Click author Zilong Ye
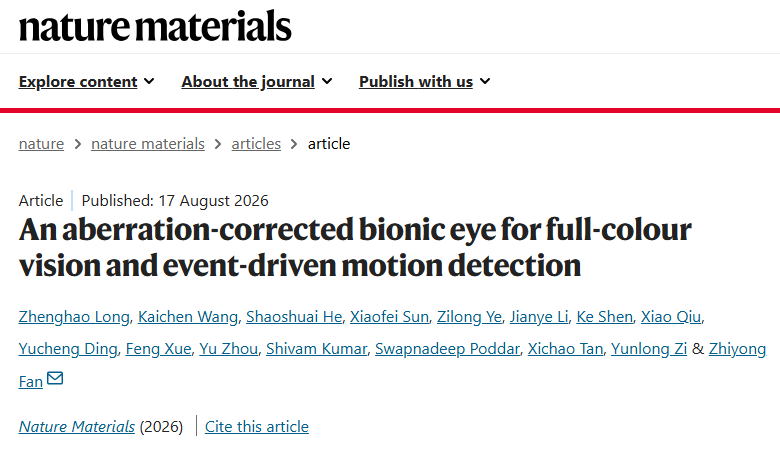Viewport: 780px width, 450px height. click(x=470, y=317)
